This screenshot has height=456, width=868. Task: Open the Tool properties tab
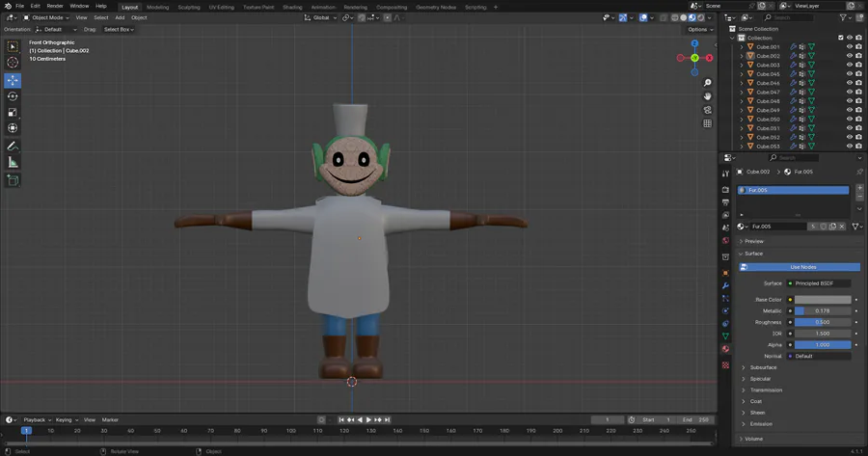point(725,174)
